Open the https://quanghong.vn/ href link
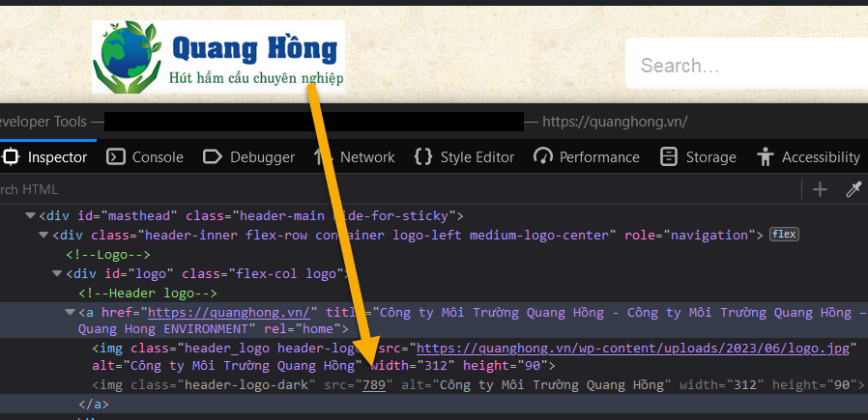The image size is (868, 420). click(229, 313)
